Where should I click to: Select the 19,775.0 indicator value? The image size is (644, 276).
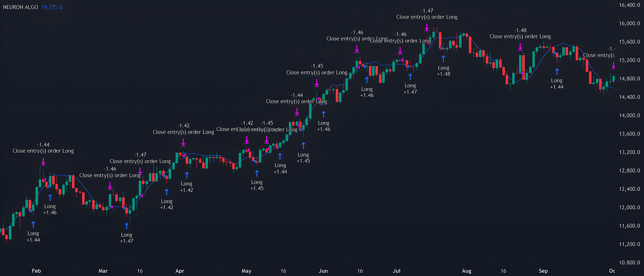click(x=52, y=7)
